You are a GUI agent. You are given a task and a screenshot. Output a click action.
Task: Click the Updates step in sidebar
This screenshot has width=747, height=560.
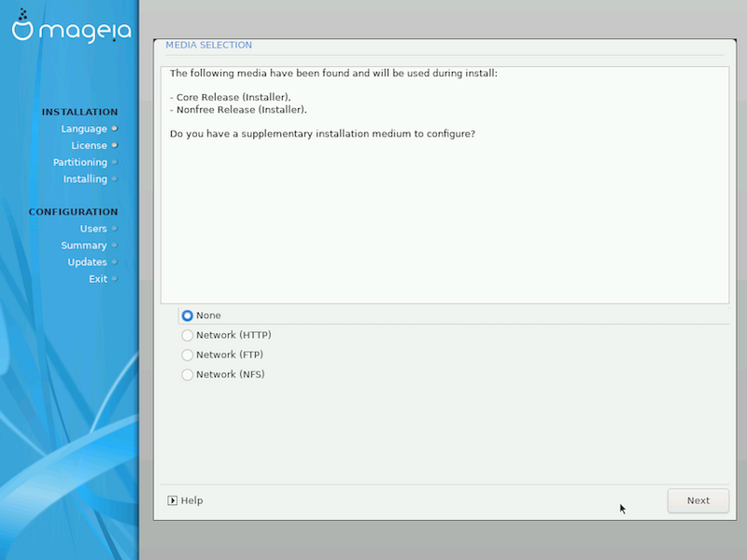(87, 262)
